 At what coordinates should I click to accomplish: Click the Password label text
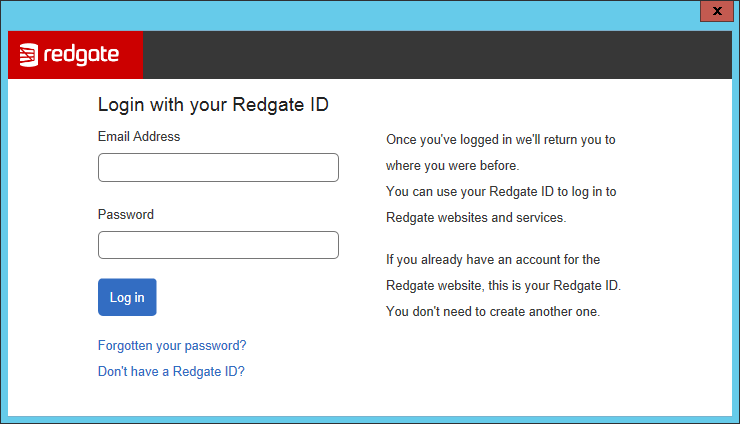[126, 214]
